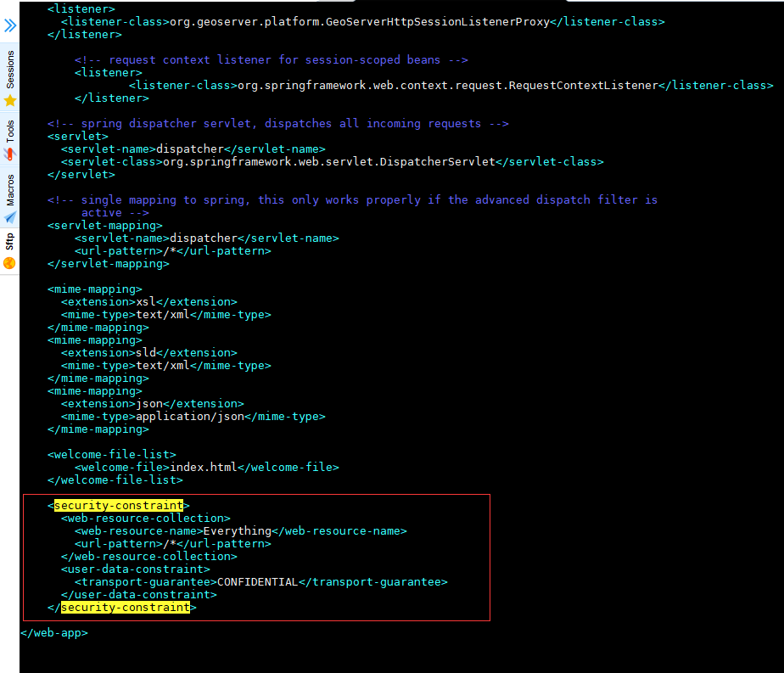Screen dimensions: 784x673
Task: Click url-pattern line inside security-constraint block
Action: pos(173,544)
